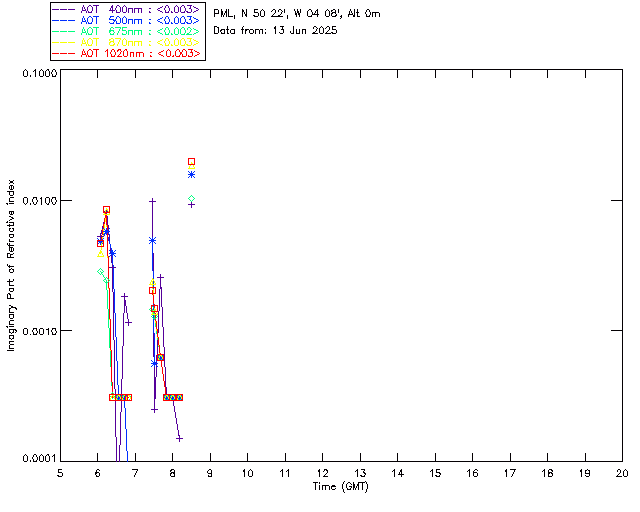Click the AOT 675nm legend entry
This screenshot has width=640, height=512.
(x=126, y=31)
